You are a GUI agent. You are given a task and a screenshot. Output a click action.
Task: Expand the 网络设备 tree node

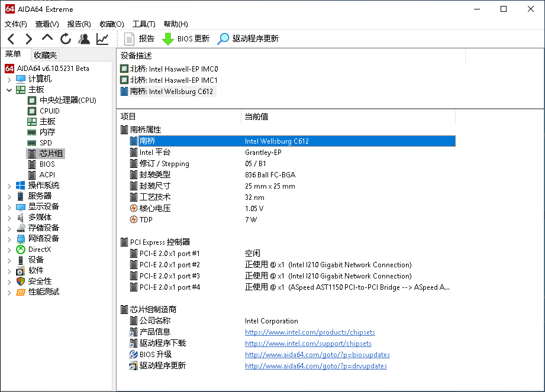point(9,239)
